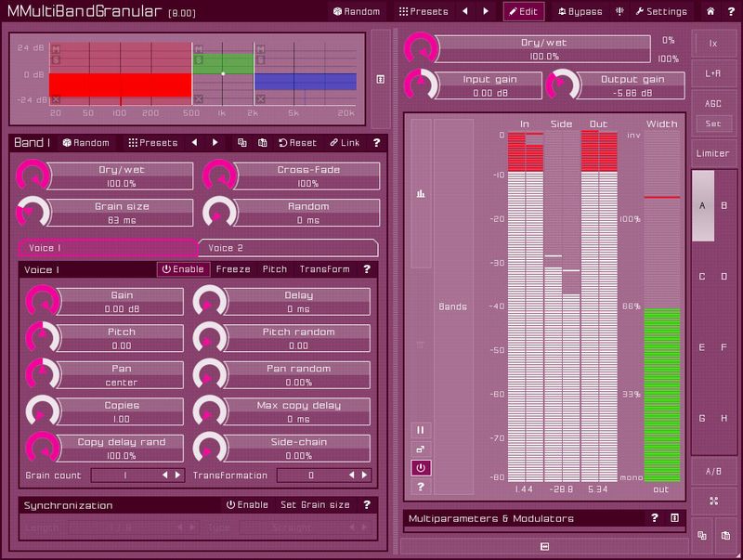The image size is (743, 560).
Task: Reset Band 1 settings
Action: coord(297,143)
